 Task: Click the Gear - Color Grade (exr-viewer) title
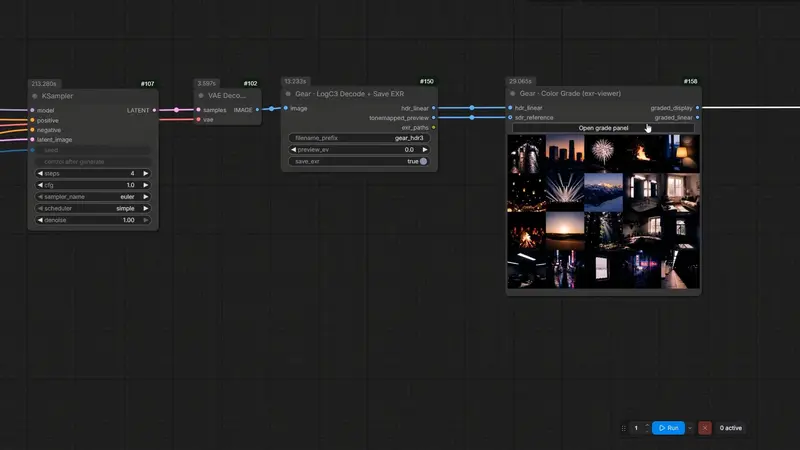click(570, 93)
